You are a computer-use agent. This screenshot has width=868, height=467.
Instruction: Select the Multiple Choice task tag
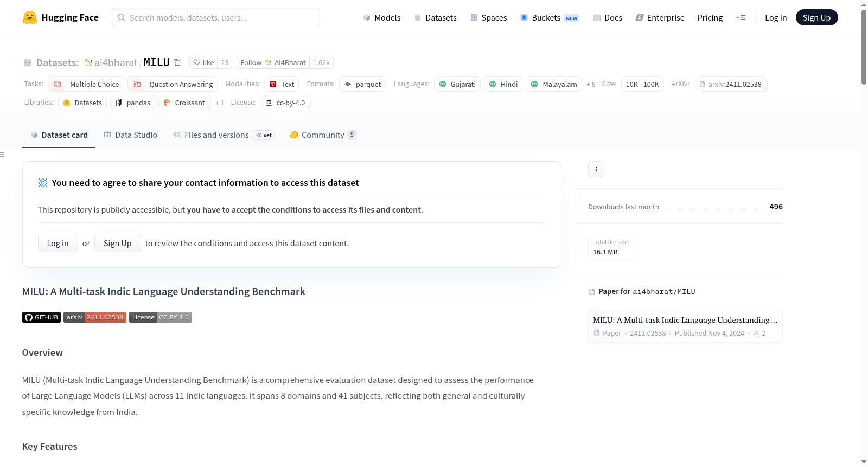[86, 84]
